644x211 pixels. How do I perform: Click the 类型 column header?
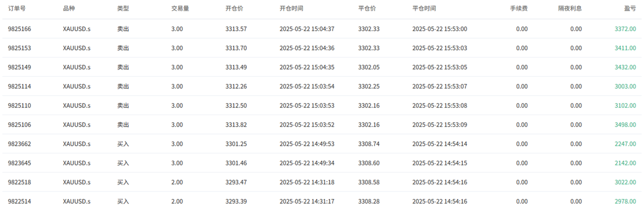tap(123, 9)
